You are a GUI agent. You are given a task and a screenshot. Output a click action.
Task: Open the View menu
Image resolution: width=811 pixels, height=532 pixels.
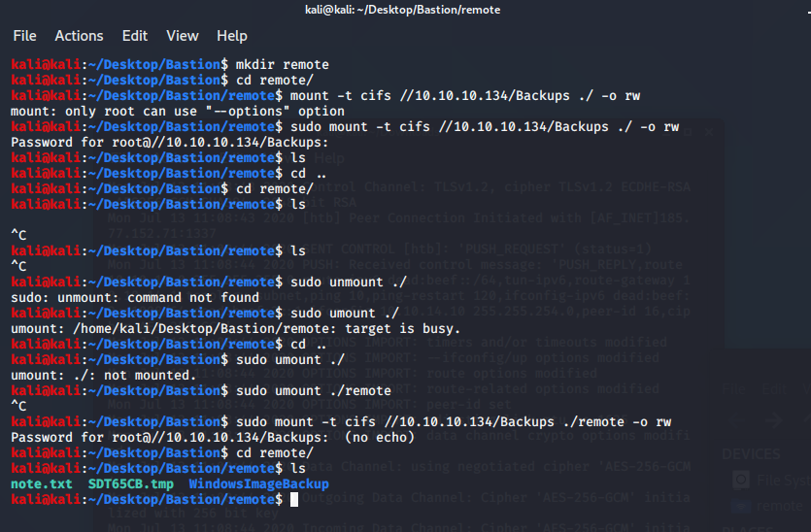182,36
